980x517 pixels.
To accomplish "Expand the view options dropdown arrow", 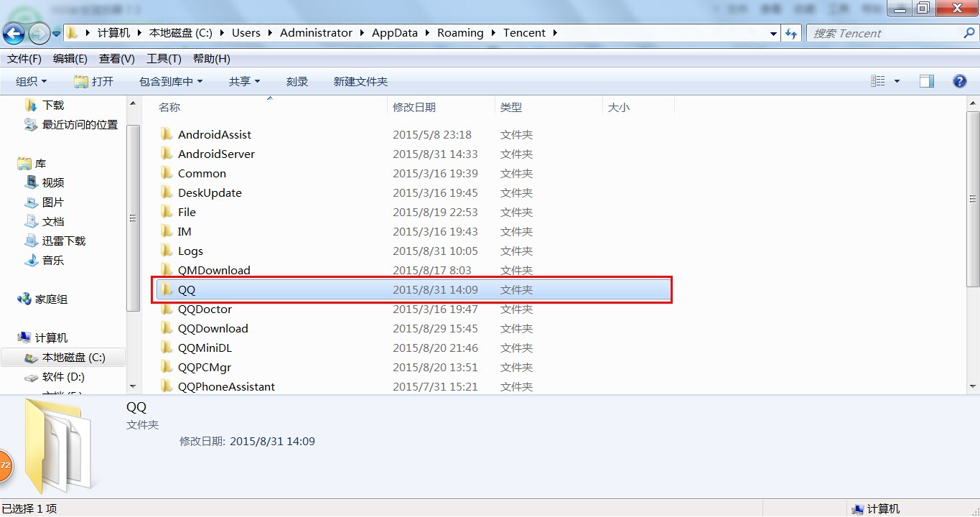I will 897,81.
